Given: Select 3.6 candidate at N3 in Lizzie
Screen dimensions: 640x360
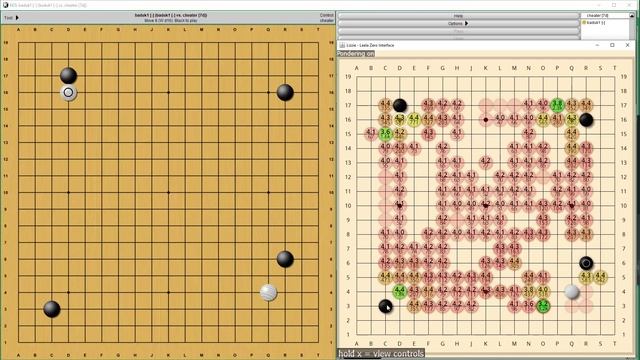Looking at the screenshot, I should (529, 306).
